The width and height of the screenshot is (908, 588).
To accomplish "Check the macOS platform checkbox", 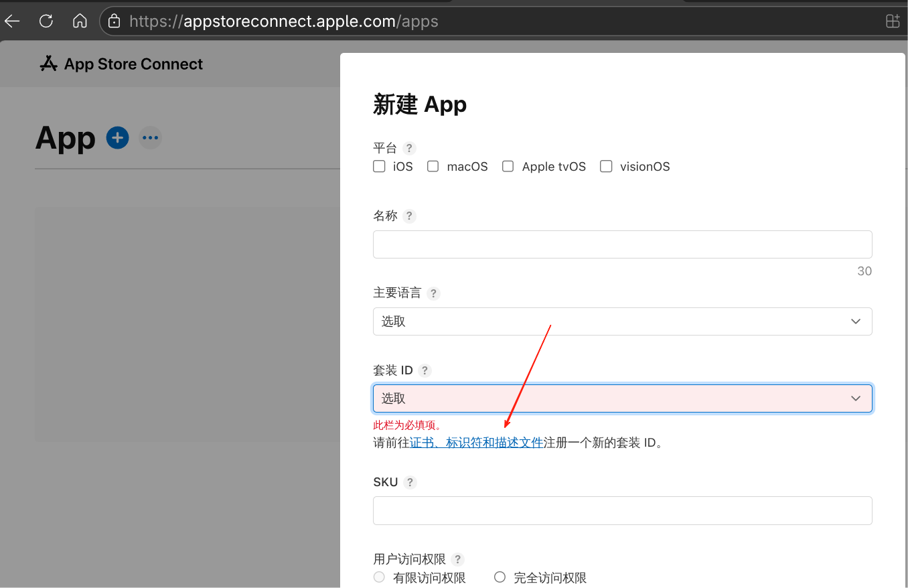I will point(433,166).
